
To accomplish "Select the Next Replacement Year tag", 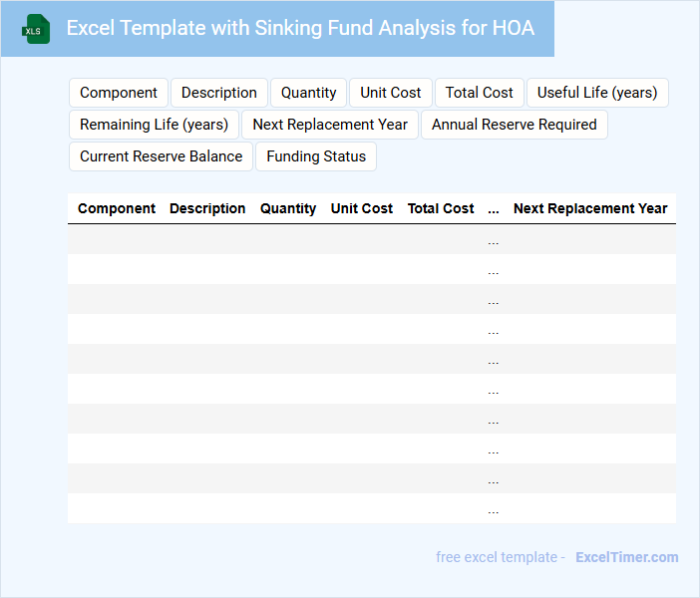I will click(330, 125).
